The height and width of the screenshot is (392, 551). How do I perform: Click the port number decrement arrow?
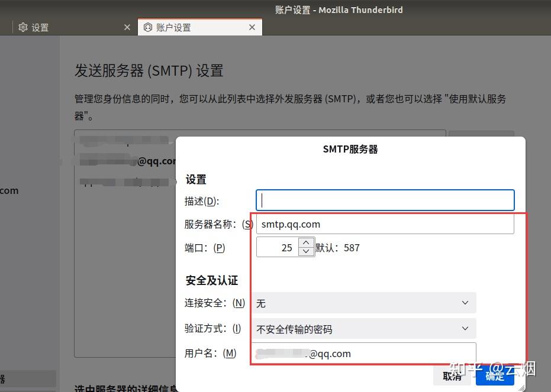click(x=306, y=252)
